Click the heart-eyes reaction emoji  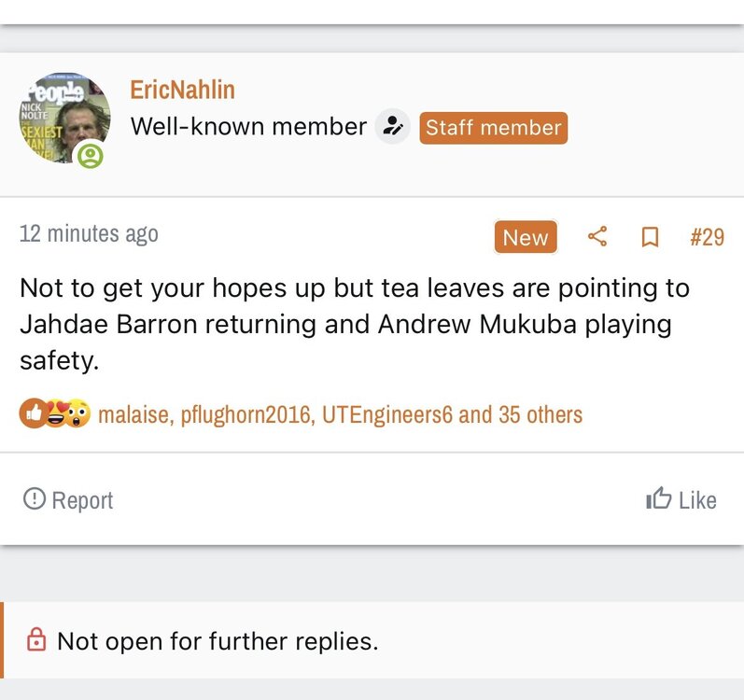[x=55, y=413]
